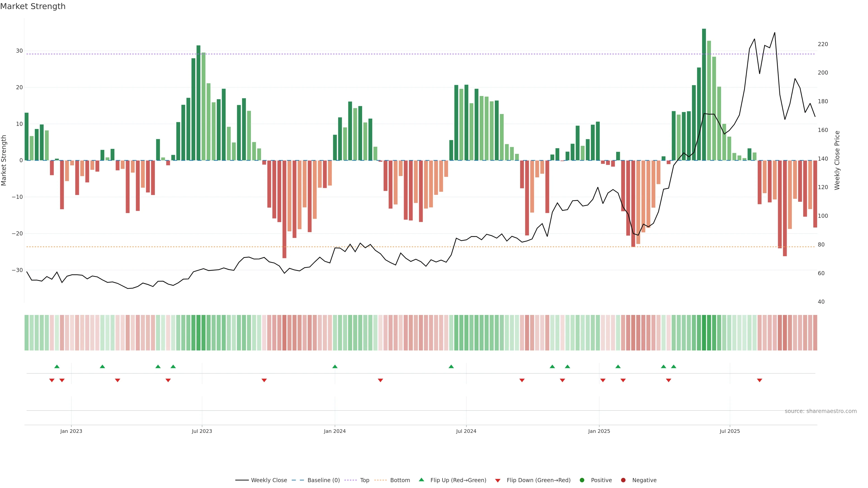868x488 pixels.
Task: Click the last flip-down marker after Jul 2025
Action: click(759, 380)
